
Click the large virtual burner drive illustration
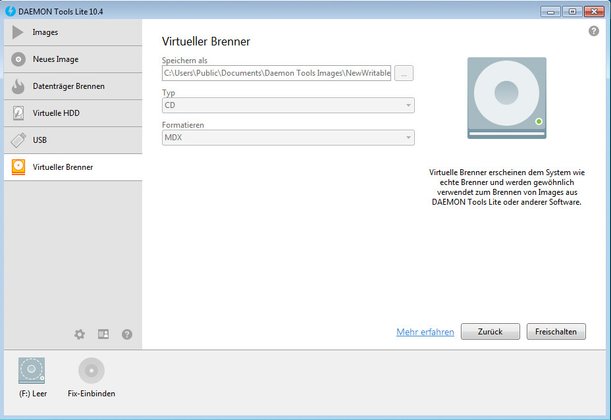click(x=507, y=98)
